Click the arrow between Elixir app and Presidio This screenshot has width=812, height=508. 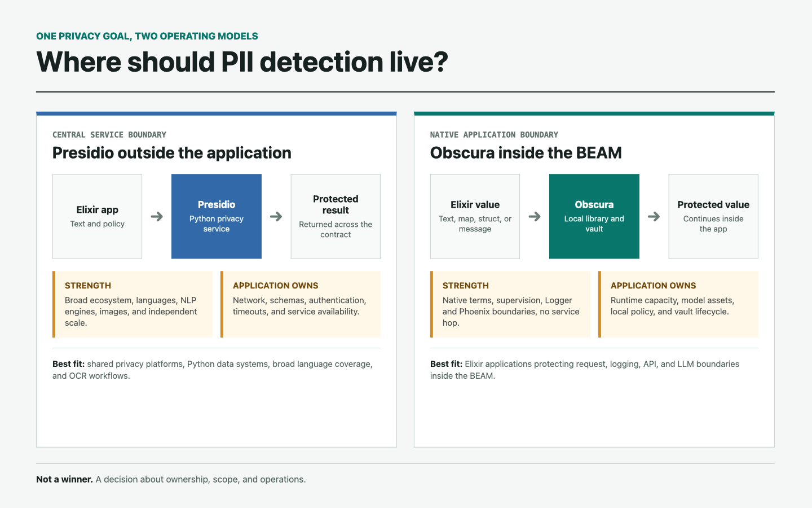(157, 217)
